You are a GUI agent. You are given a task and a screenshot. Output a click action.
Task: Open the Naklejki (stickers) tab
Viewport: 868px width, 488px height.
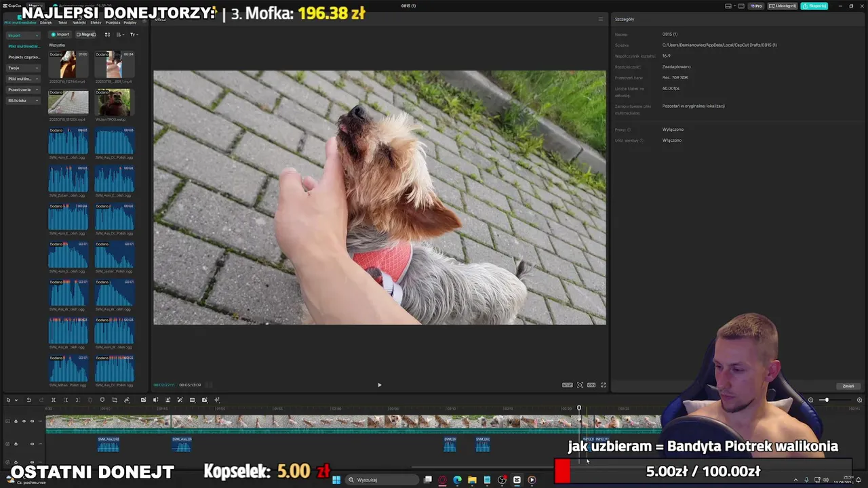pos(79,22)
